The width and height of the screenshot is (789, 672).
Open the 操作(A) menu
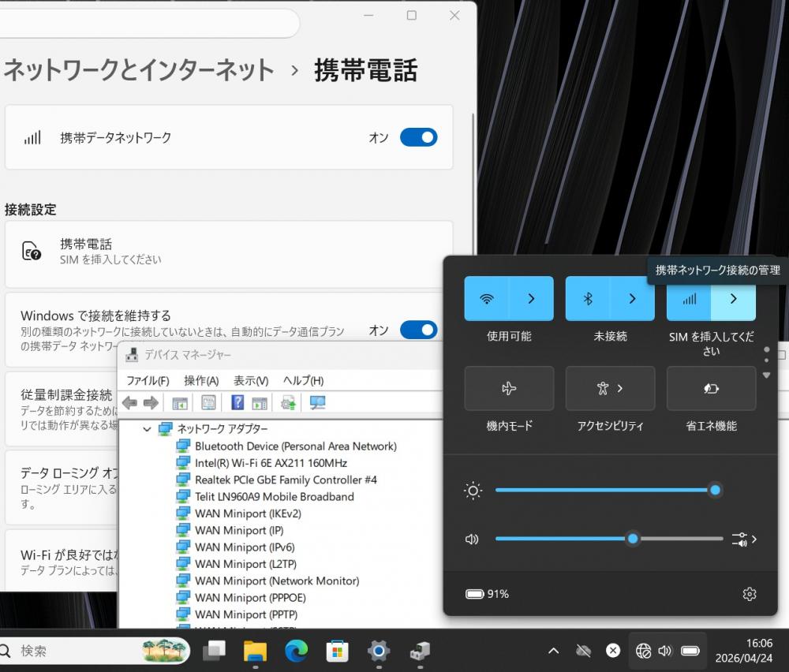[201, 380]
